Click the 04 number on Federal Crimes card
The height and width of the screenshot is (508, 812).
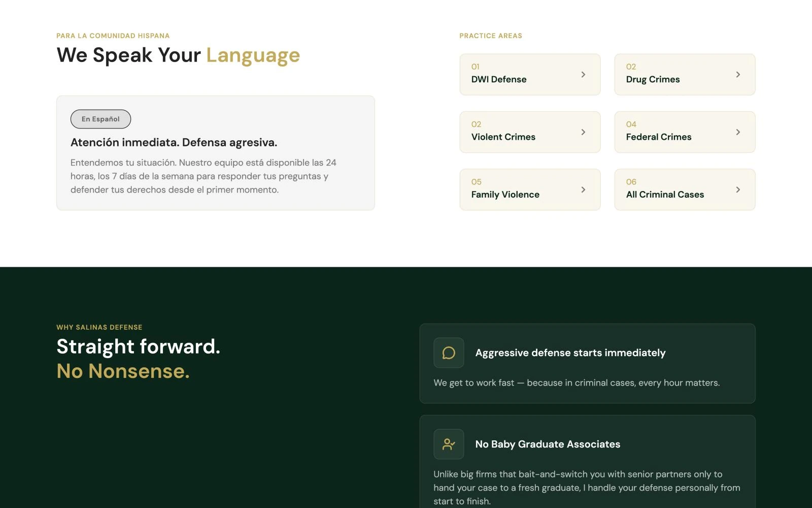tap(631, 124)
